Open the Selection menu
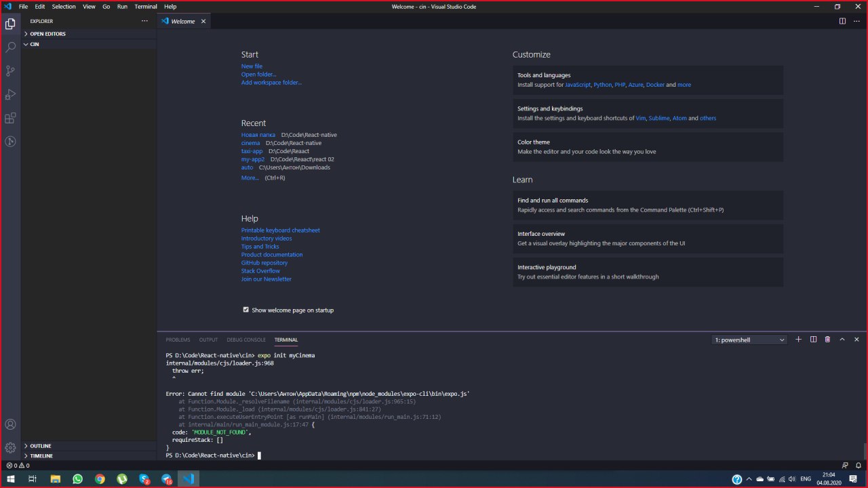 (64, 6)
